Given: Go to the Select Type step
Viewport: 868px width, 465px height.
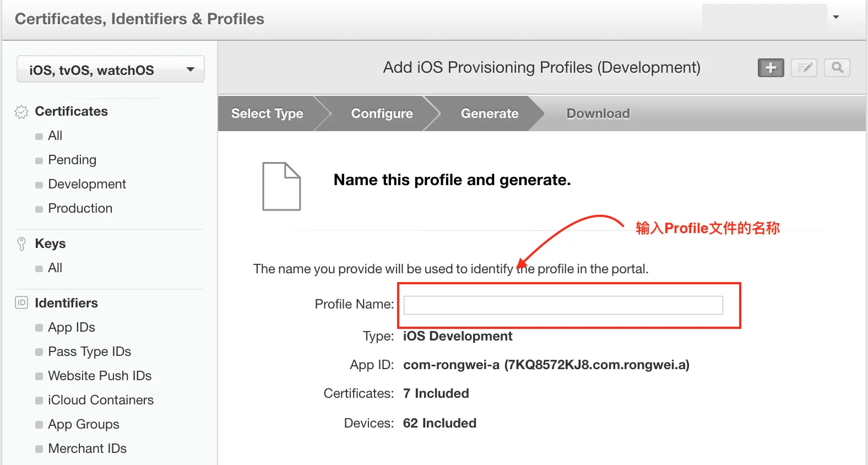Looking at the screenshot, I should [x=267, y=113].
